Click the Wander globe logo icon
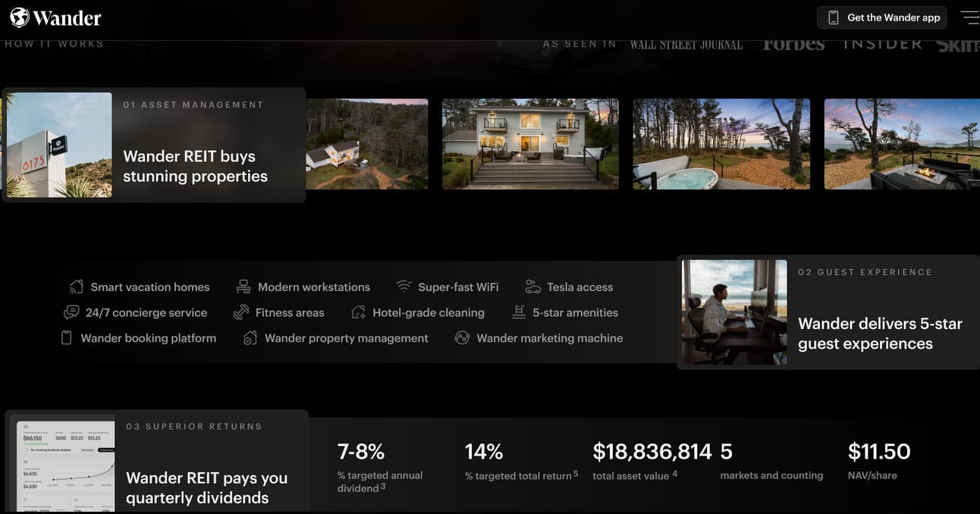 20,17
